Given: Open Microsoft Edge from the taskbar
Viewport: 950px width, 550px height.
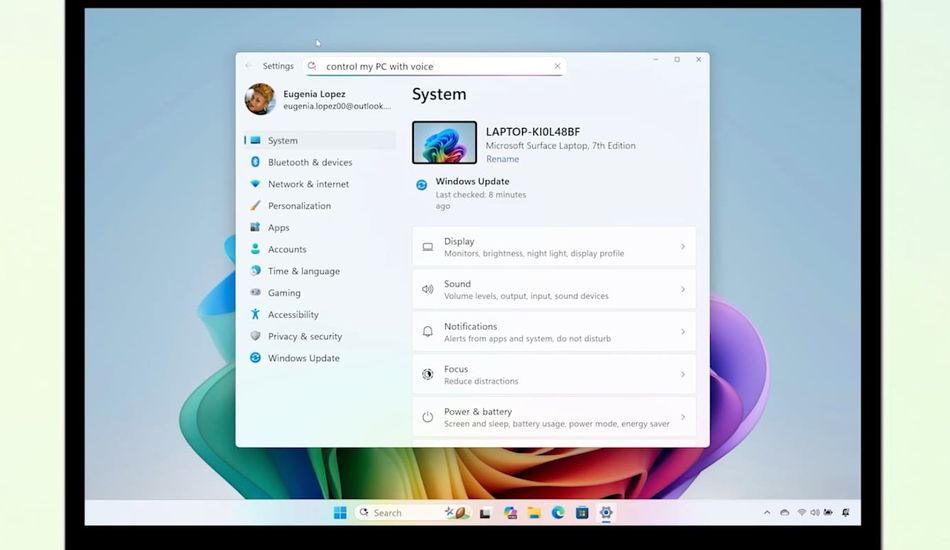Looking at the screenshot, I should (x=558, y=513).
